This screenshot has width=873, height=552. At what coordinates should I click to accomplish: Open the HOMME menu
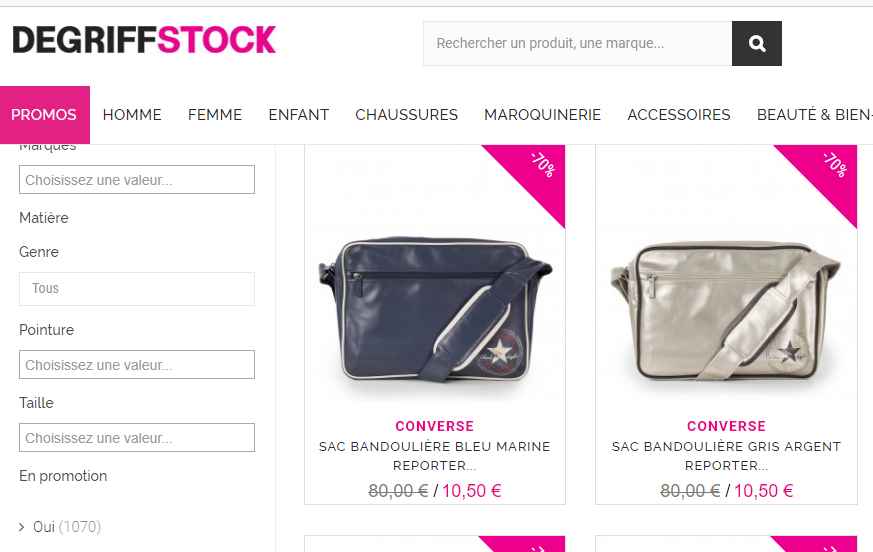[132, 115]
